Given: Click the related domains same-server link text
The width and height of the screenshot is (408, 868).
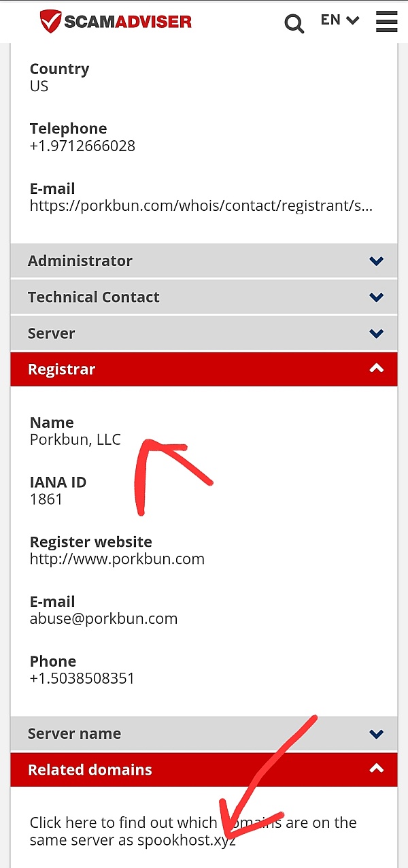Looking at the screenshot, I should point(192,831).
